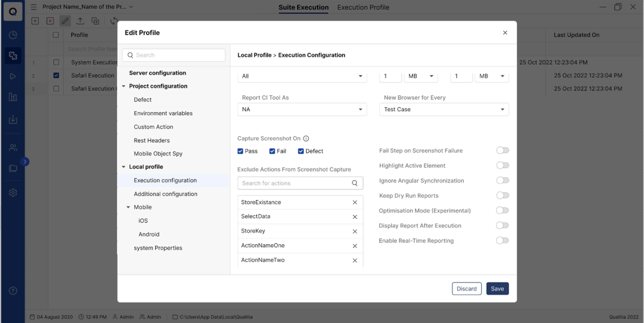644x323 pixels.
Task: Click the info icon beside Capture Screenshot On
Action: 306,139
